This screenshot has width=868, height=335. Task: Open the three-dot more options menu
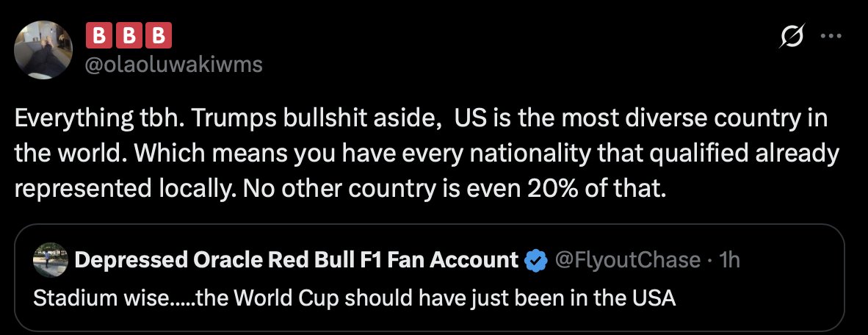pos(831,37)
